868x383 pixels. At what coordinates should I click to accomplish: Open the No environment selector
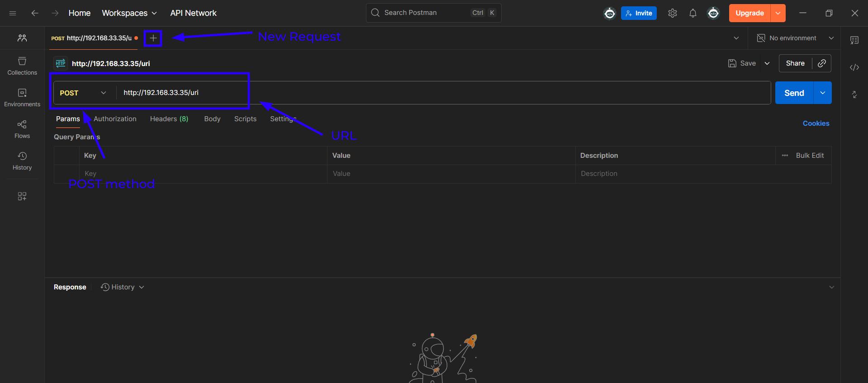796,38
